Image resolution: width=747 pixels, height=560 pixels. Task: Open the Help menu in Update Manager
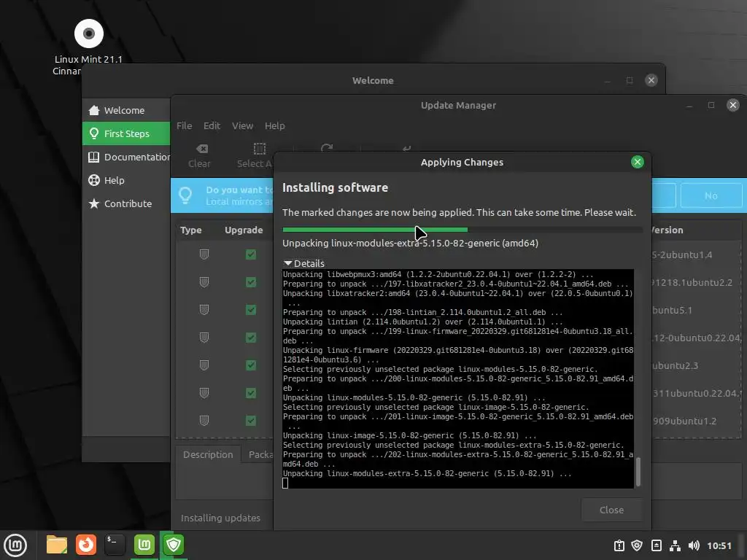[x=275, y=125]
